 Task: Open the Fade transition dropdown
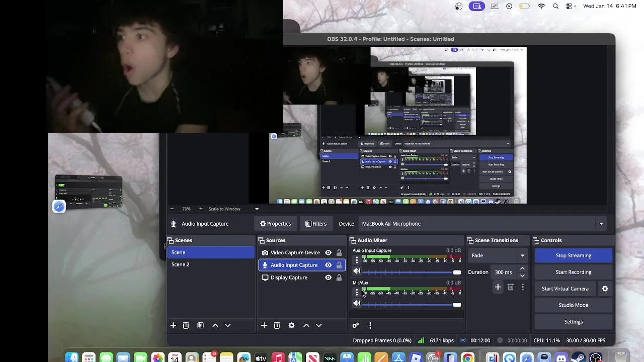498,255
